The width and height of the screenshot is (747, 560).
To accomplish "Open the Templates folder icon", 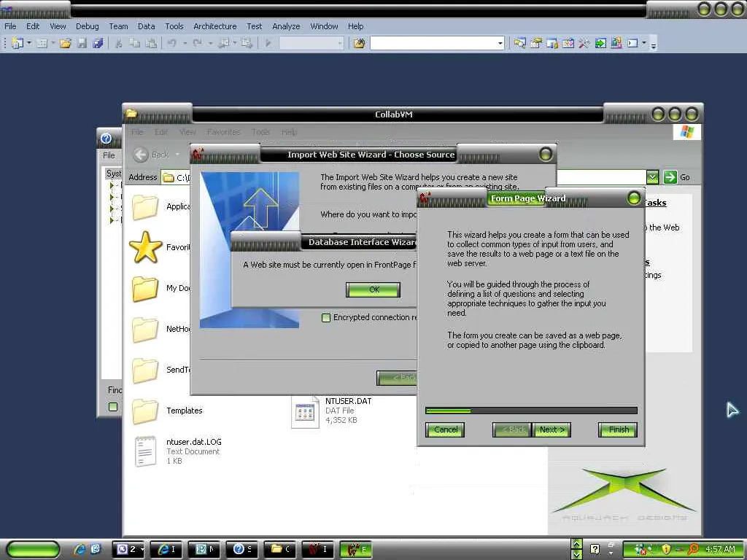I will point(145,411).
